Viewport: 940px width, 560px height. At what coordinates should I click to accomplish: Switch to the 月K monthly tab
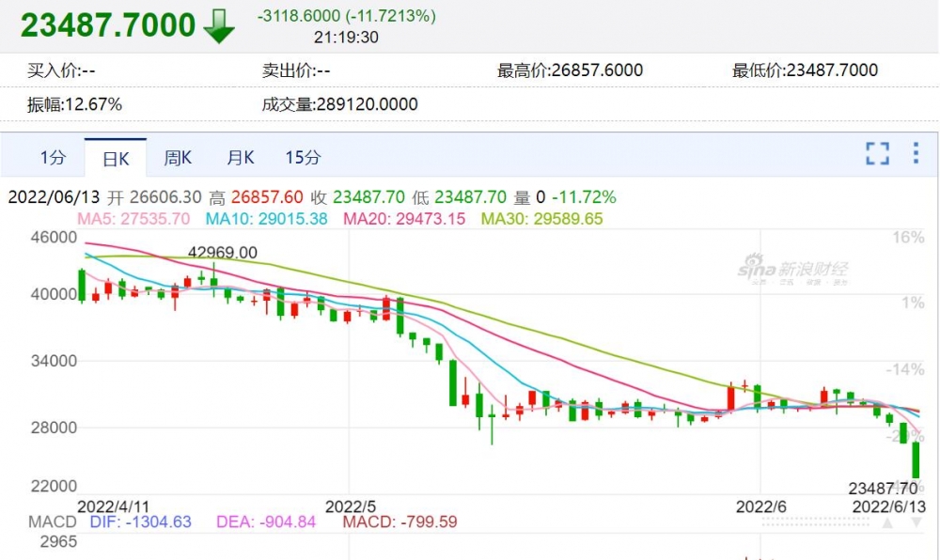click(241, 158)
